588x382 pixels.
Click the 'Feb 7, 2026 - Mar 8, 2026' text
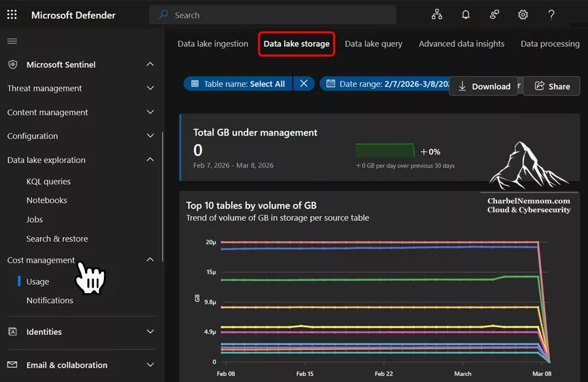pyautogui.click(x=233, y=165)
